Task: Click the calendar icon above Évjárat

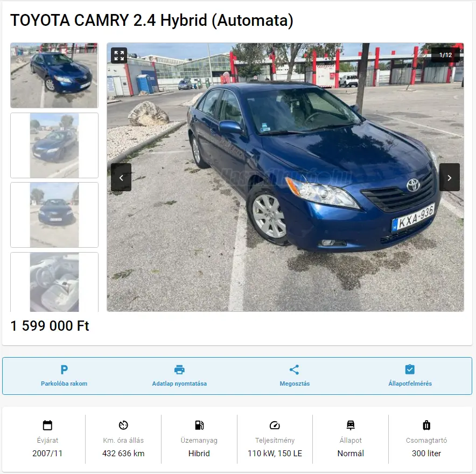Action: click(48, 425)
